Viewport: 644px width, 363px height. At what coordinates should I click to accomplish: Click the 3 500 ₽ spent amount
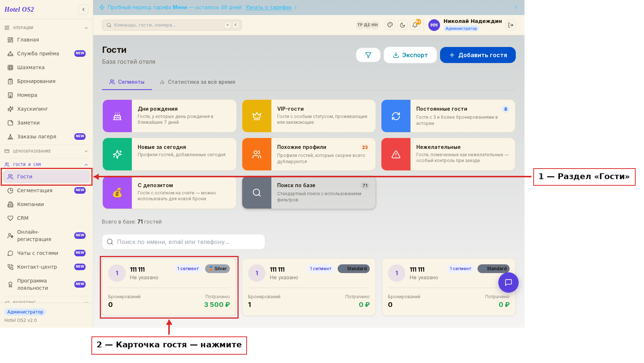217,305
